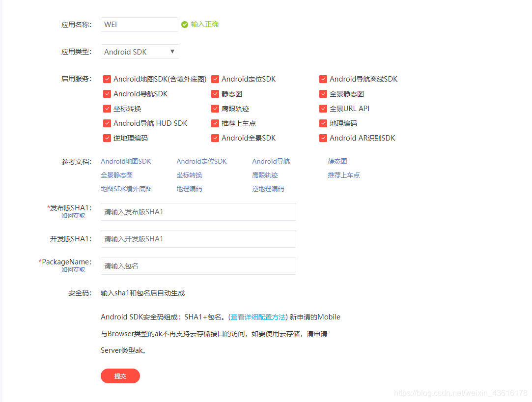Click the 地理编码 documentation link
532x402 pixels.
pyautogui.click(x=189, y=188)
